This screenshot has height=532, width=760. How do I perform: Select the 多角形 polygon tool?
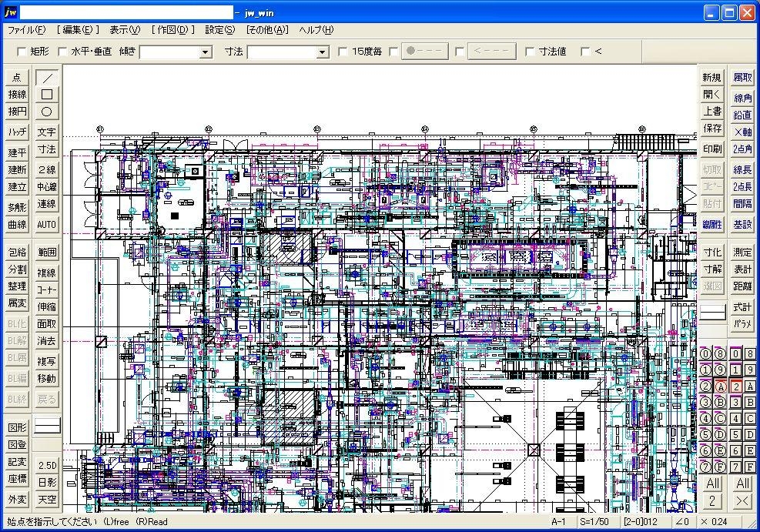(17, 207)
